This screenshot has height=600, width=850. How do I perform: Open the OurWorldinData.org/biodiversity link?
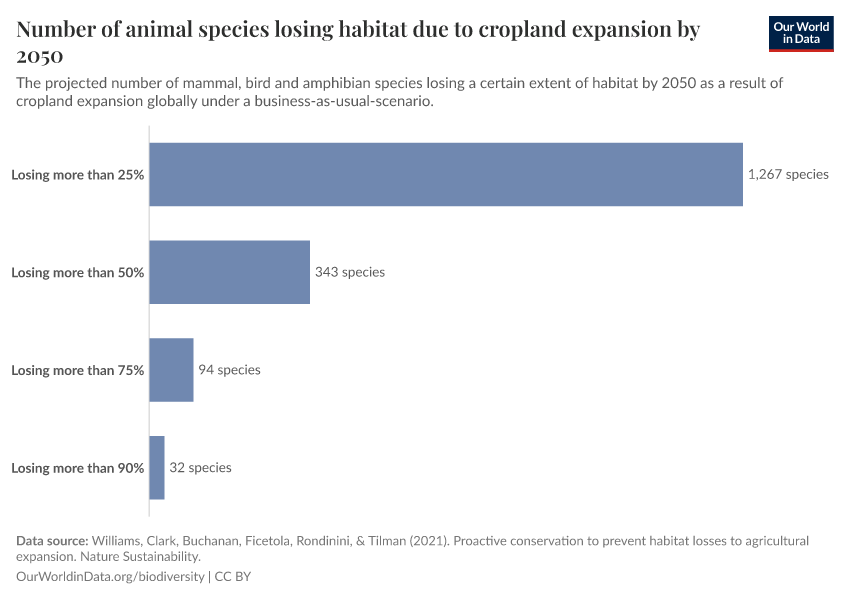click(110, 577)
